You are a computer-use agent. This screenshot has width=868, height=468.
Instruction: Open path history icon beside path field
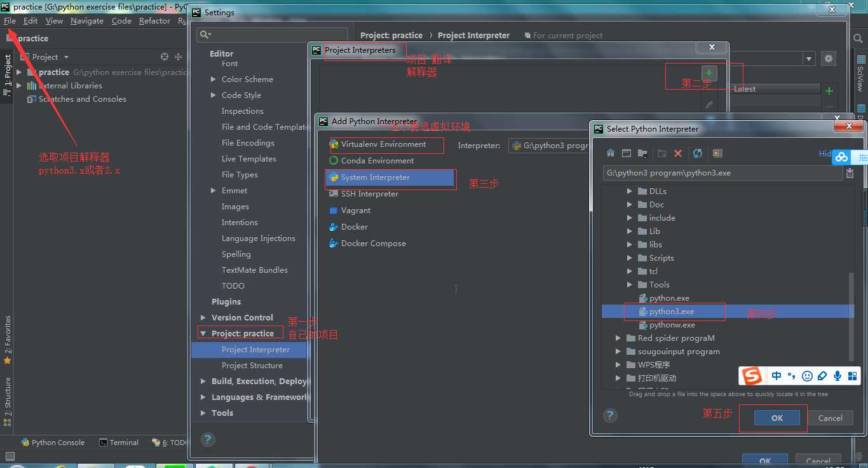pyautogui.click(x=850, y=173)
